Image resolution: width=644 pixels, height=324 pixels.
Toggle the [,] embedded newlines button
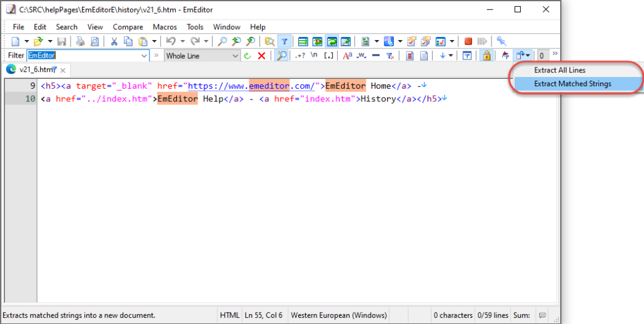(x=329, y=56)
